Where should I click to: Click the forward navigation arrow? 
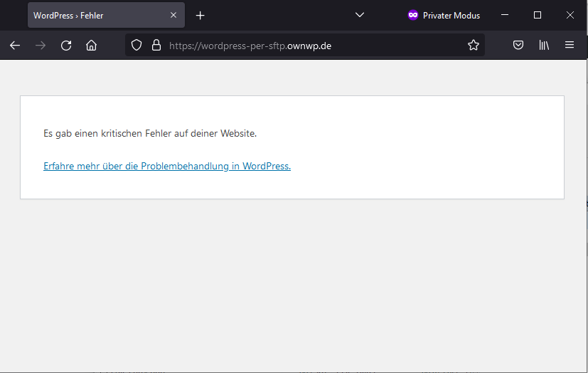pos(41,46)
